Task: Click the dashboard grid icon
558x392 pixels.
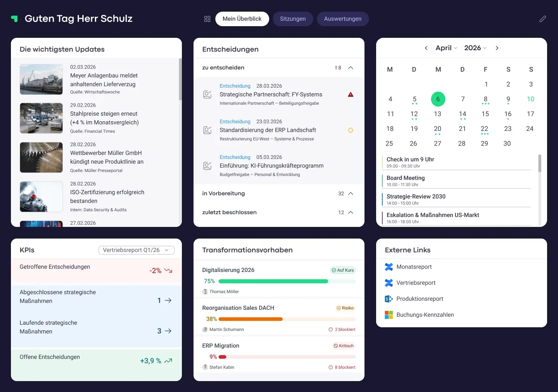Action: click(207, 19)
